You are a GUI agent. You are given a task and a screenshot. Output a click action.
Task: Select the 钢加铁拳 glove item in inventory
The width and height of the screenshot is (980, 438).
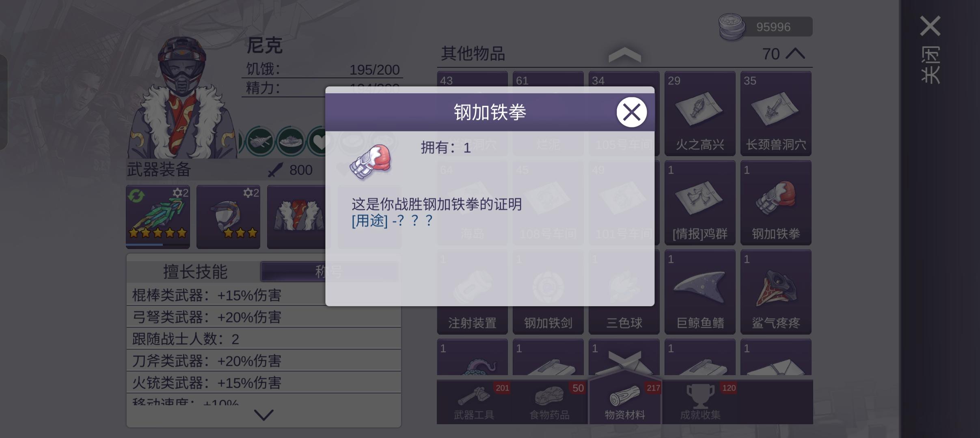(776, 203)
